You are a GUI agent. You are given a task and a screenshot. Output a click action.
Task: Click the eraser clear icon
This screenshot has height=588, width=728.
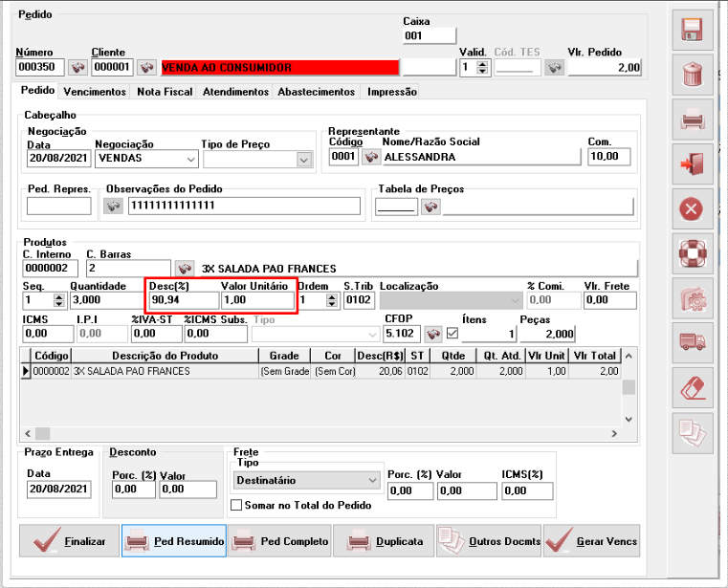(x=693, y=388)
